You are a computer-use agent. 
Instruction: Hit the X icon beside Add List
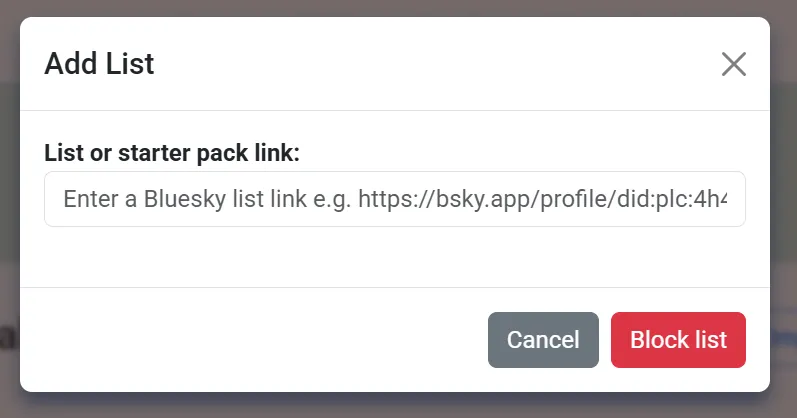point(734,64)
